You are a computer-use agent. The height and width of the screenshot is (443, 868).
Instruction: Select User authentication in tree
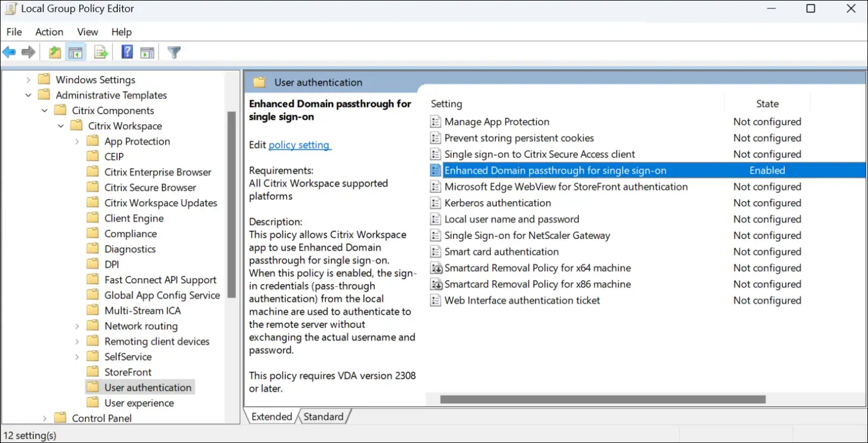click(148, 387)
